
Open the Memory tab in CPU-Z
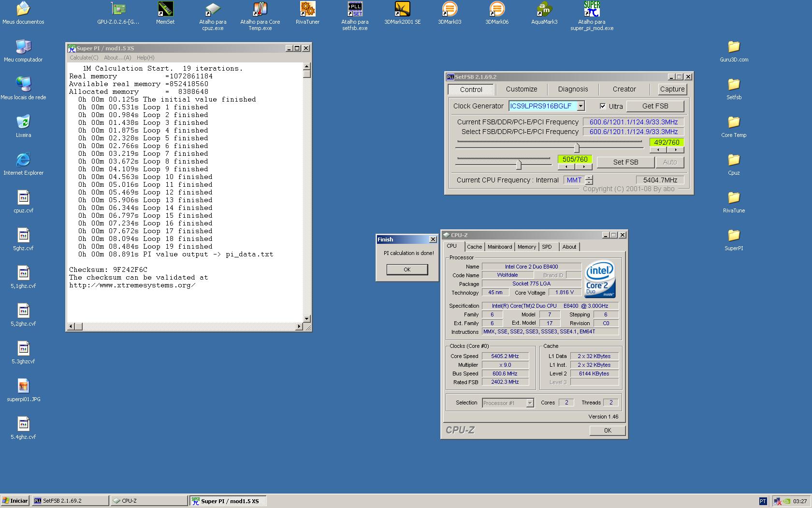click(x=526, y=247)
